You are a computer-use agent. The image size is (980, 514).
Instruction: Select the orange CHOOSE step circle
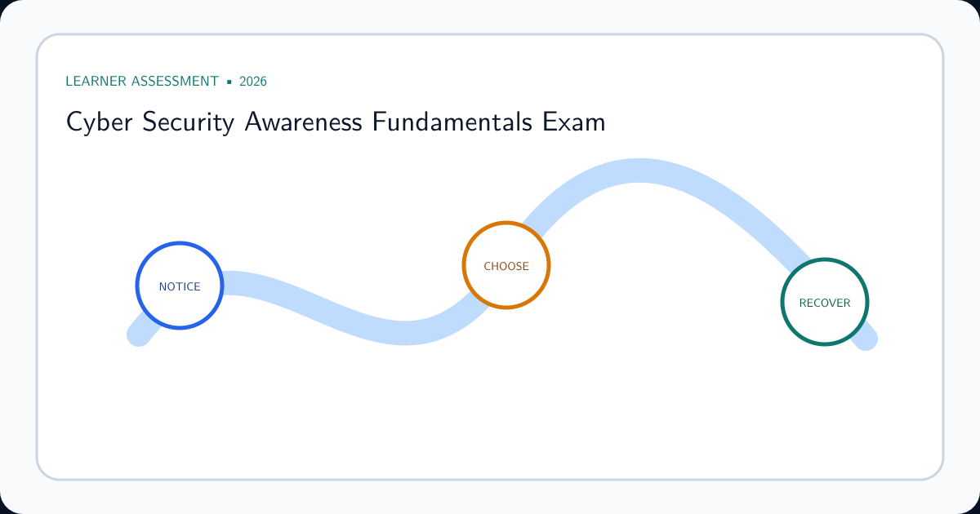click(x=506, y=266)
